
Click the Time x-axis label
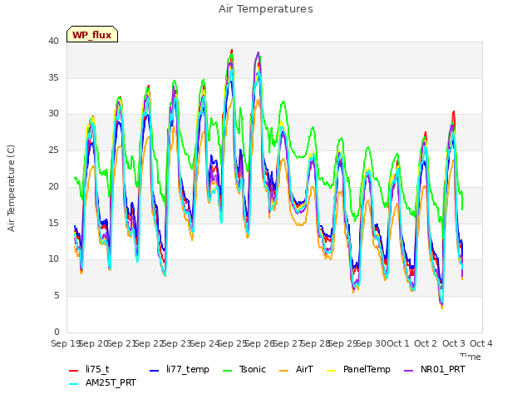(470, 357)
